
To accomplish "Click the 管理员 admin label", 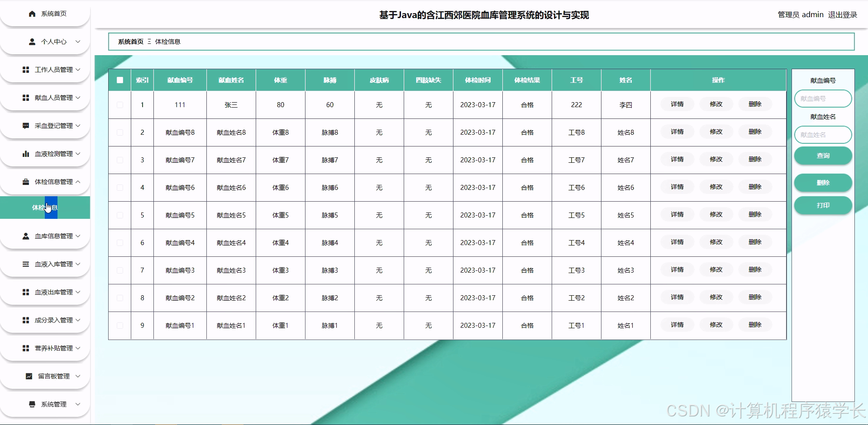I will point(801,15).
